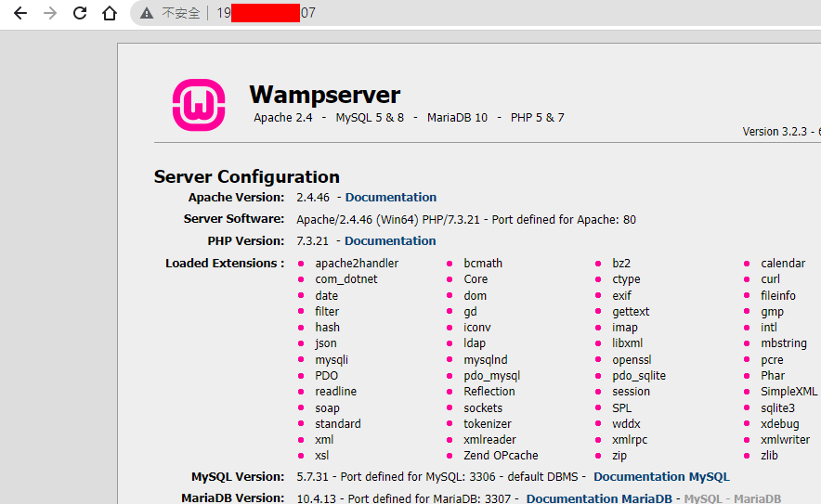Click the json extension entry
Image resolution: width=821 pixels, height=504 pixels.
click(326, 343)
